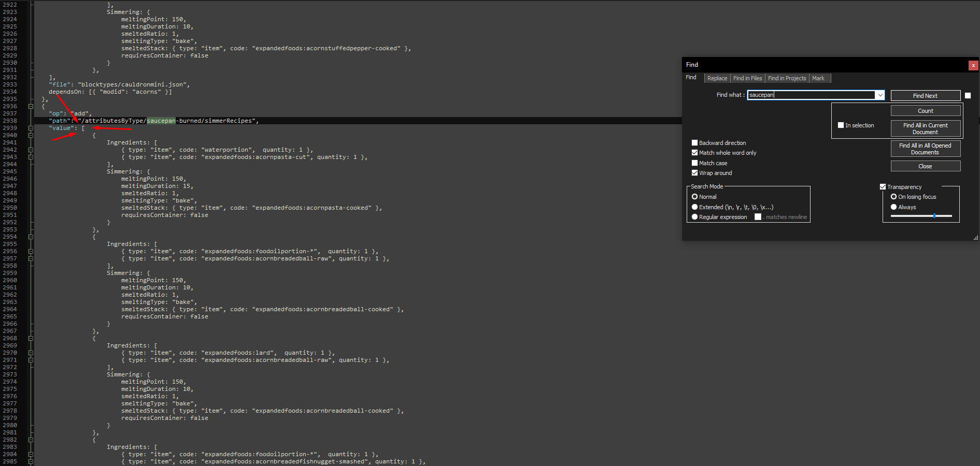
Task: Enable Backward direction checkbox
Action: point(694,143)
